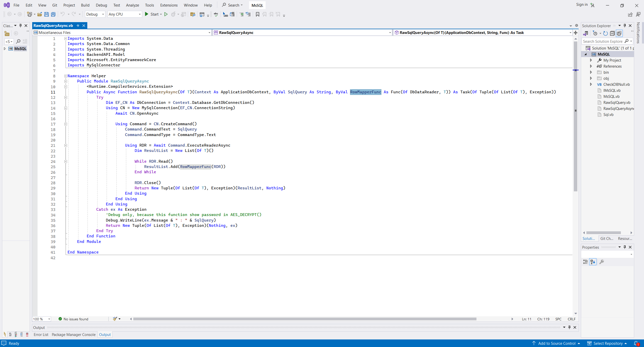644x347 pixels.
Task: Toggle pin on Solution Explorer panel
Action: click(625, 26)
